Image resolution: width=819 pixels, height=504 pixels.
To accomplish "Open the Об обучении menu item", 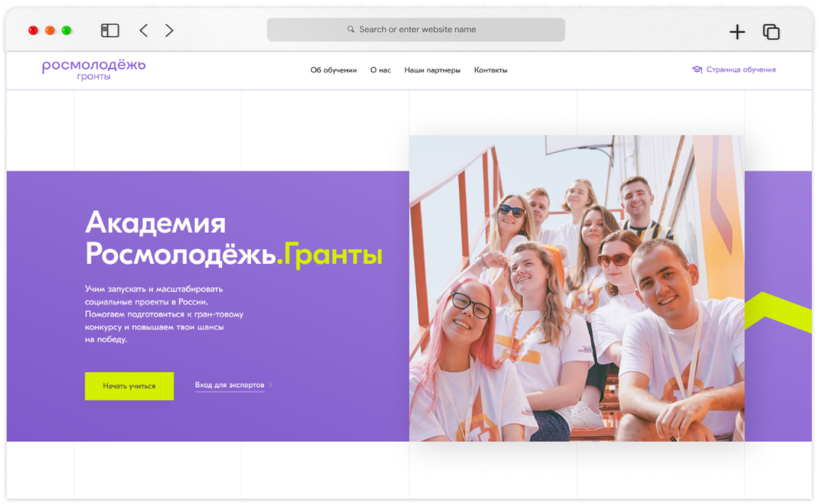I will click(334, 70).
